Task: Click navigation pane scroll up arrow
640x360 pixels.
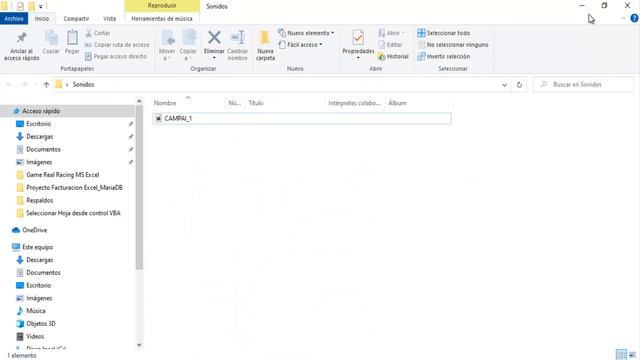Action: click(x=139, y=101)
